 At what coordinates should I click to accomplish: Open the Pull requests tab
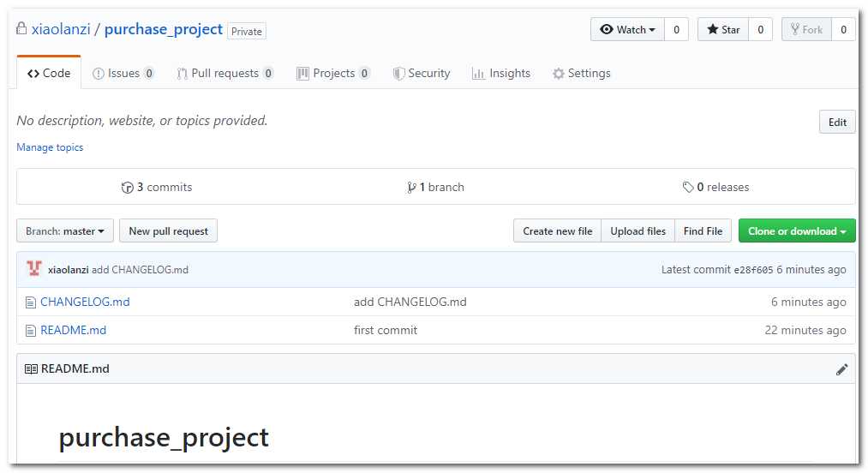pos(224,73)
